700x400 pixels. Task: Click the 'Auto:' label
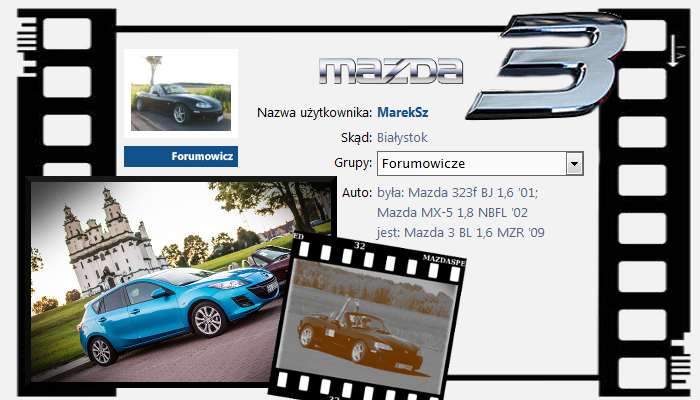(357, 192)
